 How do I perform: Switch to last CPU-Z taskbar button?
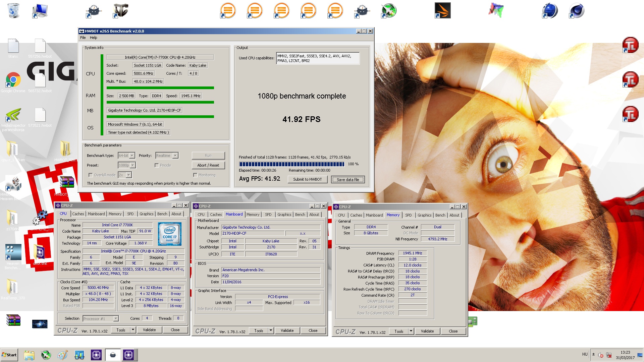pyautogui.click(x=128, y=355)
